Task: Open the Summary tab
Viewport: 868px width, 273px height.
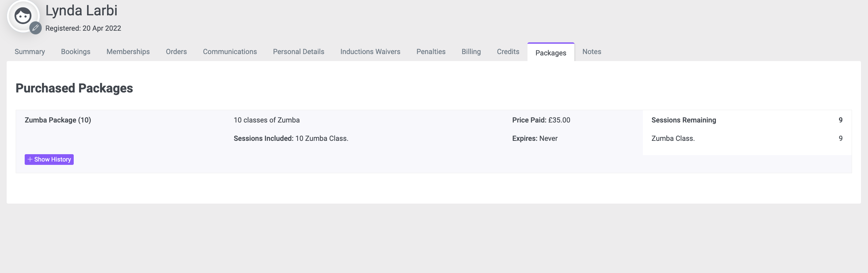Action: tap(30, 52)
